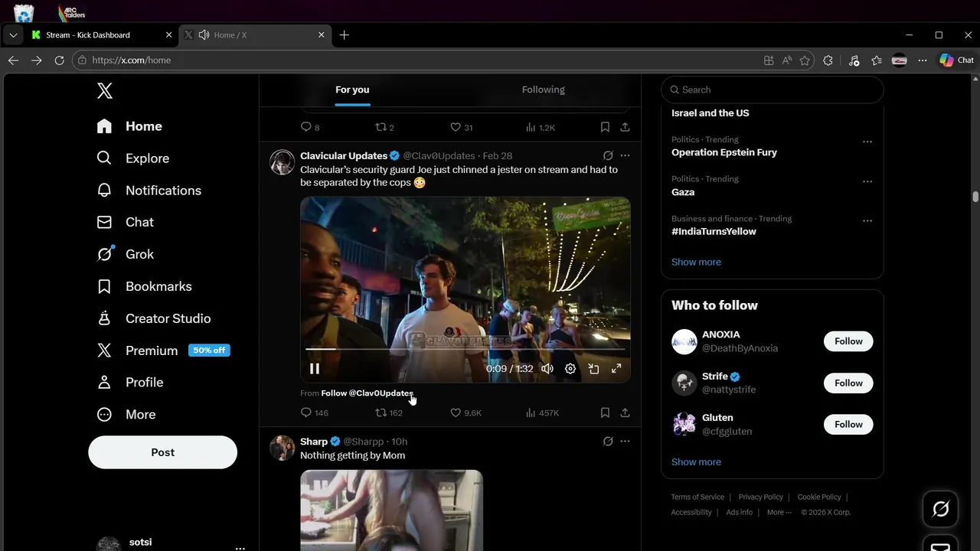Bookmark the Clavicular Updates post
Viewport: 980px width, 551px height.
[605, 412]
